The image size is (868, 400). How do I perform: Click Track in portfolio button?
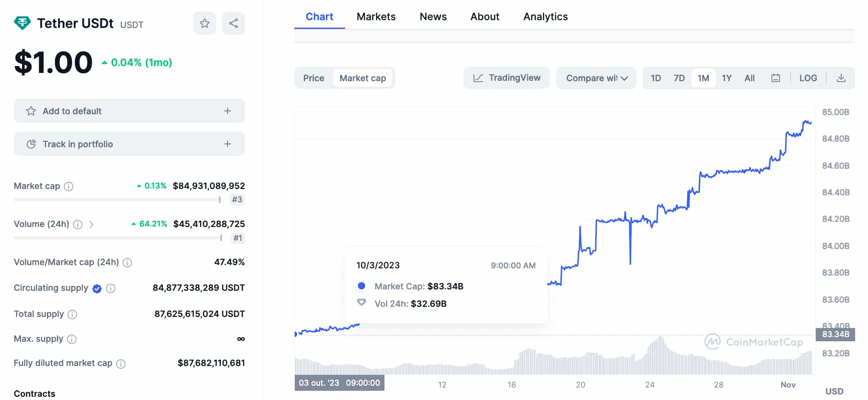[129, 144]
